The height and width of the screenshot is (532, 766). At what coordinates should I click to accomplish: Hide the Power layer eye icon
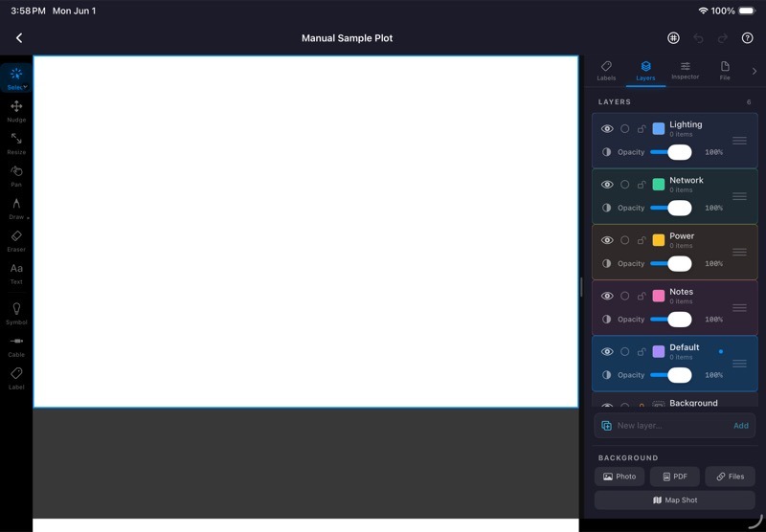pos(607,240)
